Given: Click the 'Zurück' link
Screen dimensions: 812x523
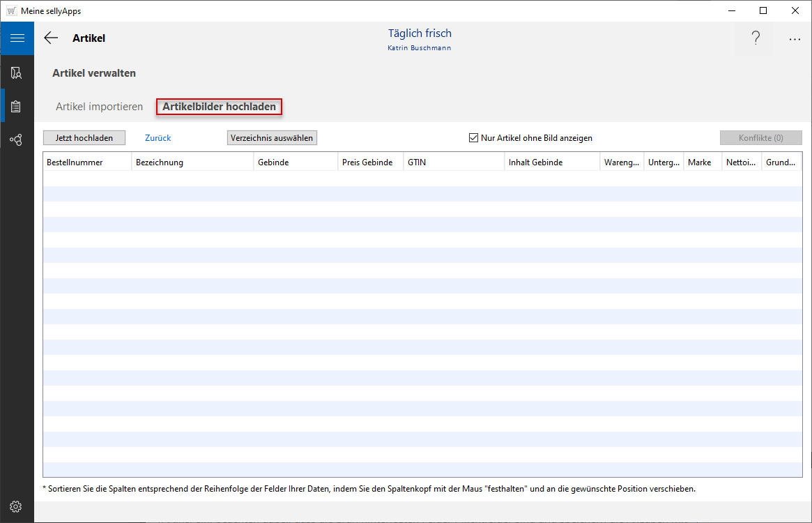Looking at the screenshot, I should tap(158, 138).
